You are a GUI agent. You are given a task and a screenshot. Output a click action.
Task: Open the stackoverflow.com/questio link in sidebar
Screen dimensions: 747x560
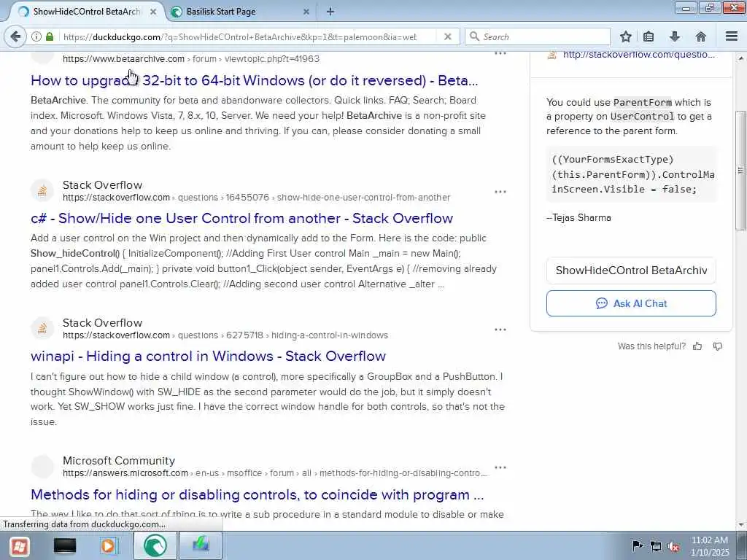(x=638, y=54)
